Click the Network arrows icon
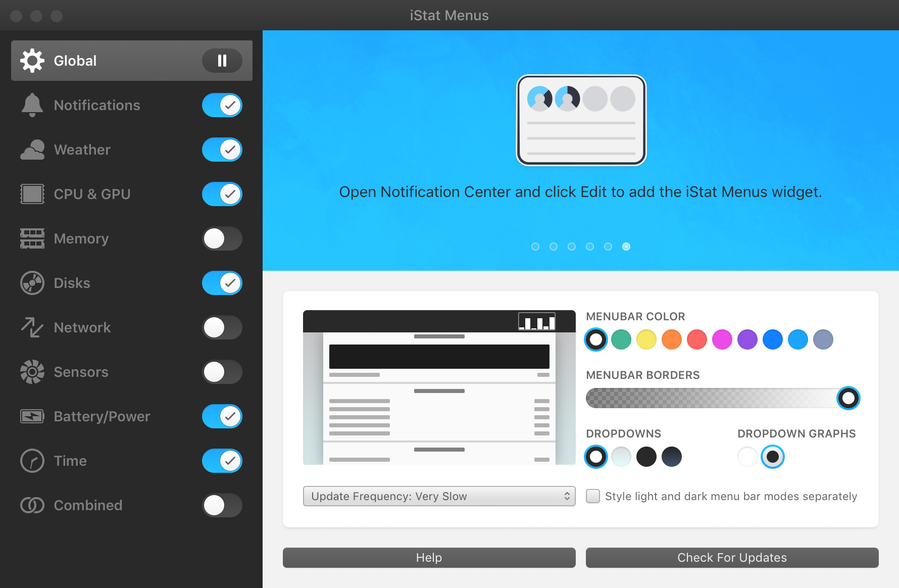The height and width of the screenshot is (588, 899). pyautogui.click(x=32, y=327)
